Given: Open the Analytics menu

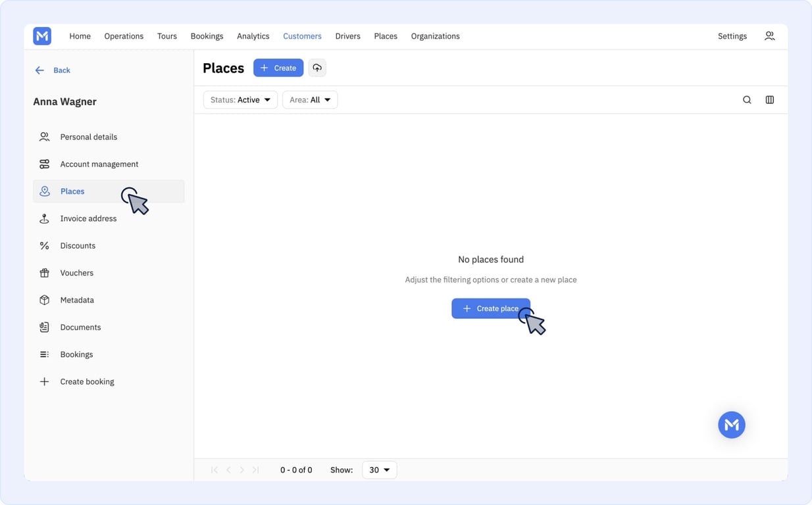Looking at the screenshot, I should click(x=253, y=36).
